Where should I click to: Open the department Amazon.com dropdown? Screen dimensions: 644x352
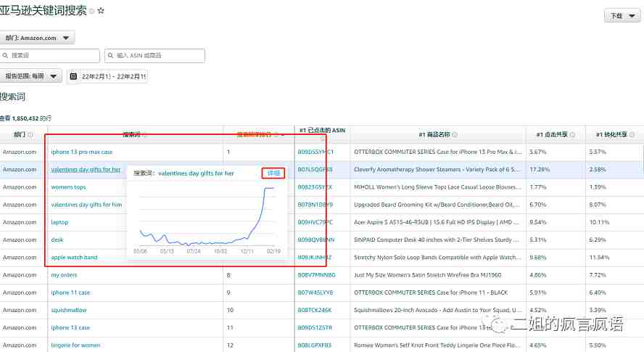(38, 38)
